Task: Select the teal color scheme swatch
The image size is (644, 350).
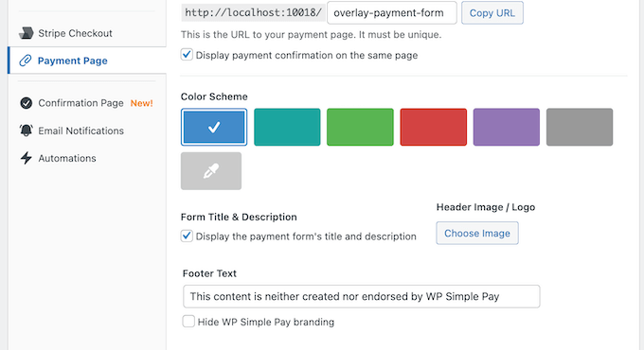Action: [287, 127]
